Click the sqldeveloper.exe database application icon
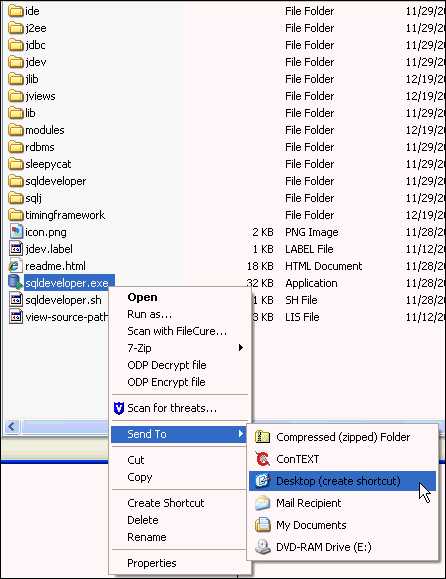 point(15,282)
